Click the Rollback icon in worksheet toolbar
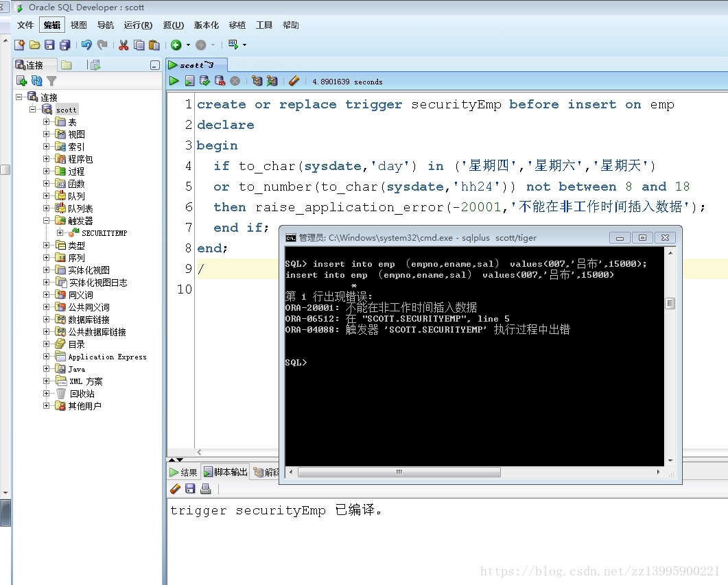728x585 pixels. click(220, 81)
